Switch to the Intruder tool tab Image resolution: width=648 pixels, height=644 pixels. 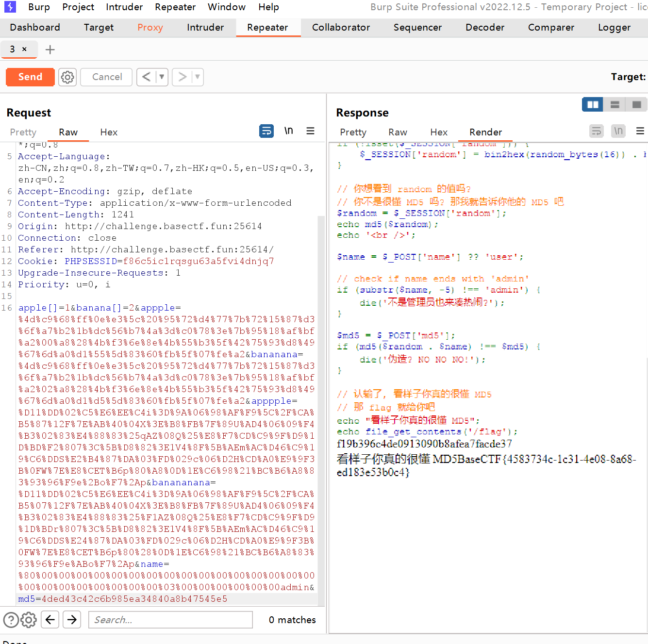coord(205,28)
